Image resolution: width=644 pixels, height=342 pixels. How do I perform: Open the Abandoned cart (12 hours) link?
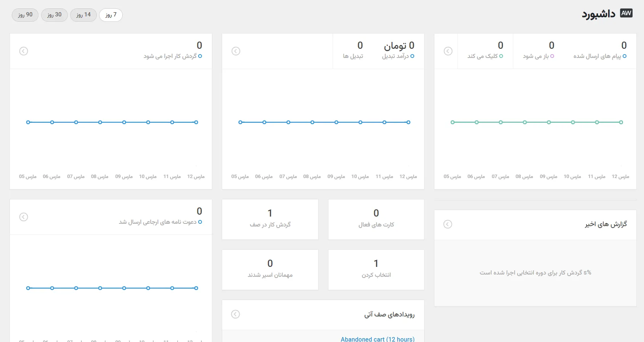[x=378, y=339]
